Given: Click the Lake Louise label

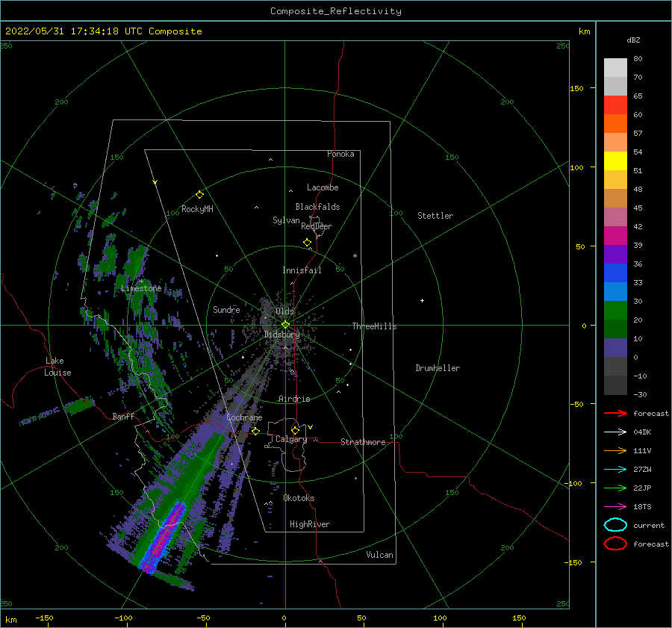Looking at the screenshot, I should coord(57,367).
